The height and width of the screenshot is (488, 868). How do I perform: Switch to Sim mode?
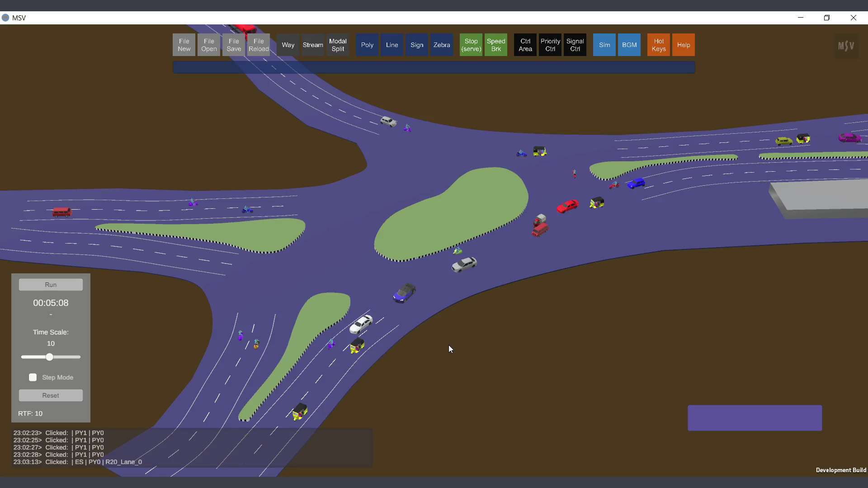pyautogui.click(x=604, y=45)
